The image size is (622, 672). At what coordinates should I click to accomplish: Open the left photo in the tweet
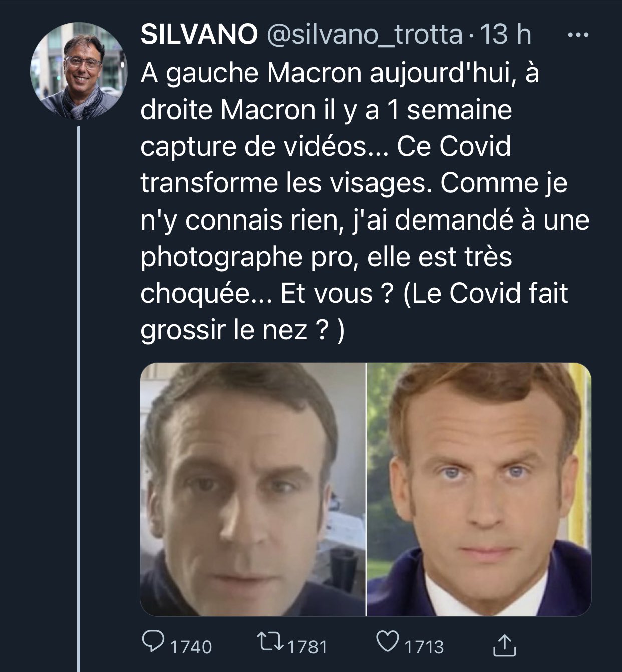click(x=252, y=490)
